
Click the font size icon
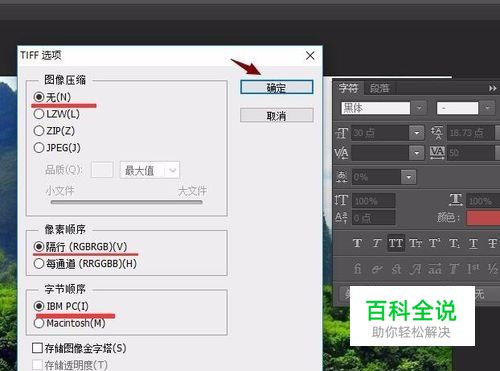[x=342, y=133]
